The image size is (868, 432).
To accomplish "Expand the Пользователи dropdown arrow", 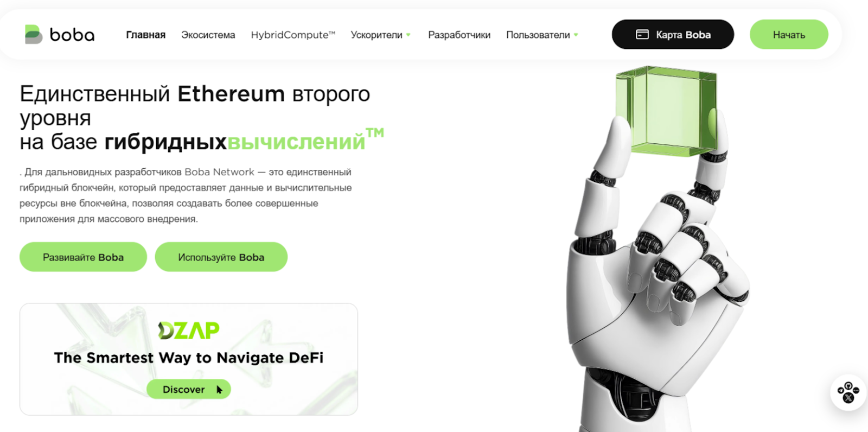I will coord(576,35).
